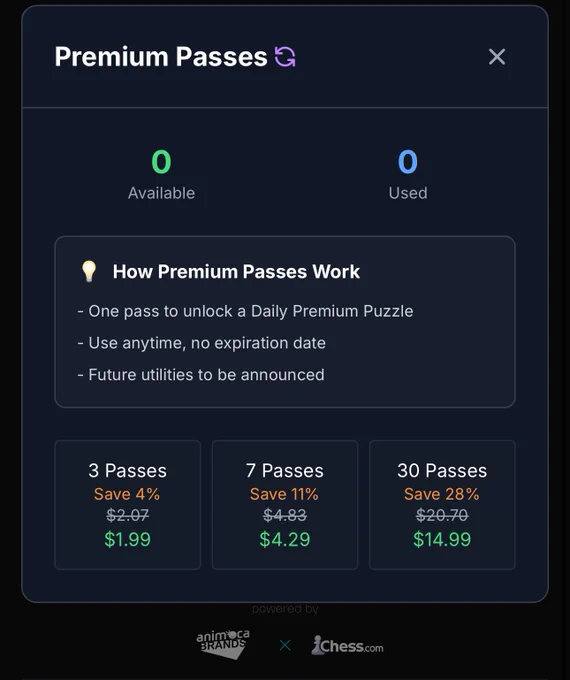Select the blue Used passes count
This screenshot has width=570, height=680.
coord(408,162)
